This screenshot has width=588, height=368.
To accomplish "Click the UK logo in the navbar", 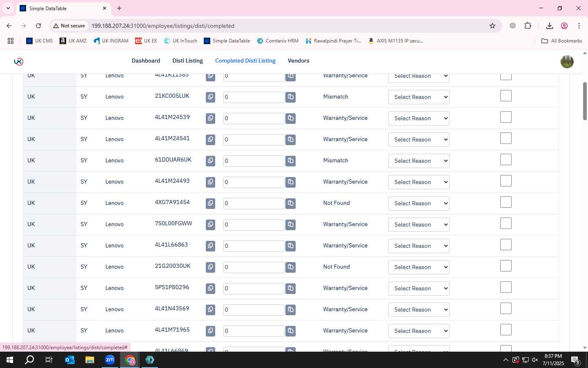I will coord(18,61).
